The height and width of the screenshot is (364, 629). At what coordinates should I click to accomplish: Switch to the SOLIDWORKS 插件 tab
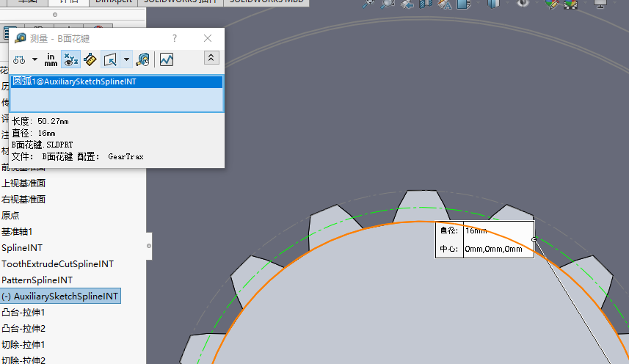[x=181, y=2]
